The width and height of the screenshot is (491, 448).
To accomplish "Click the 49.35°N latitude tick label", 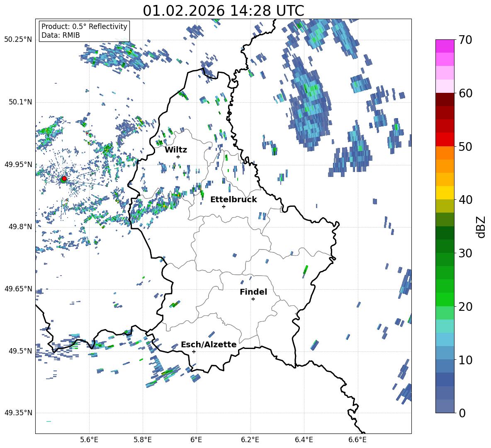I will (x=18, y=413).
